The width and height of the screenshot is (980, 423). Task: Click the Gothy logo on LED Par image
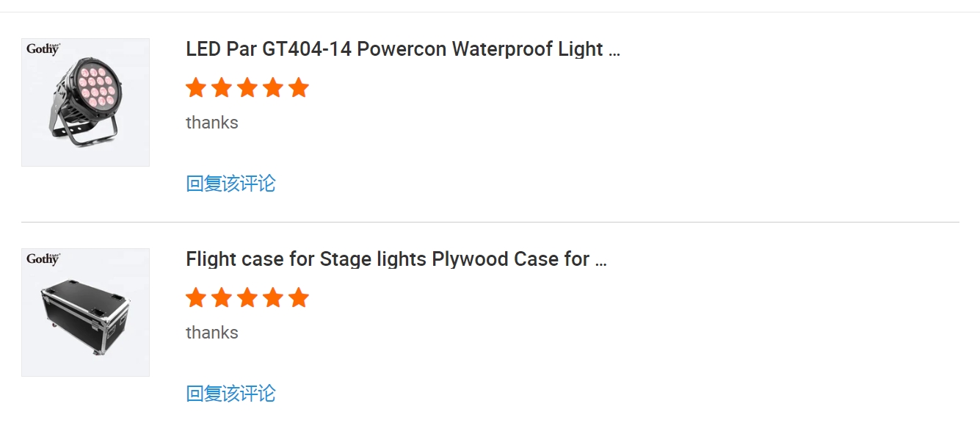[x=43, y=49]
